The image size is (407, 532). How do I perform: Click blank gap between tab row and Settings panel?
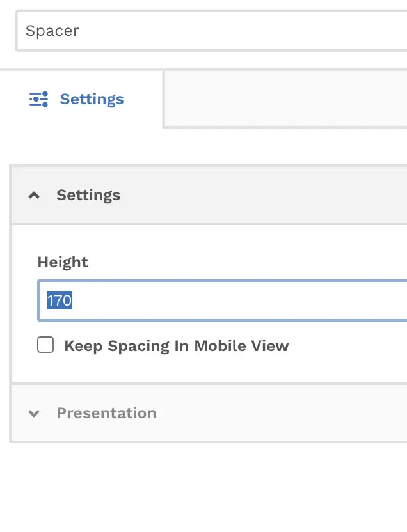(203, 146)
